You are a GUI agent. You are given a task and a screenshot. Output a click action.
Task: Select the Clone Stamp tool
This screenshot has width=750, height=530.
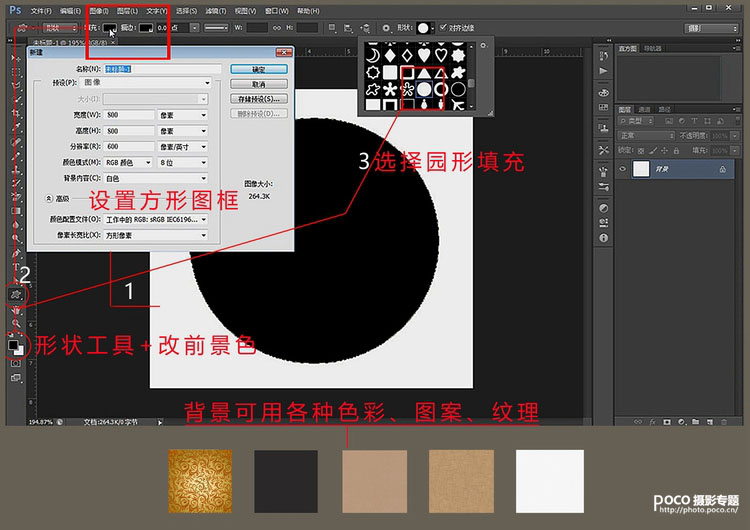click(16, 169)
